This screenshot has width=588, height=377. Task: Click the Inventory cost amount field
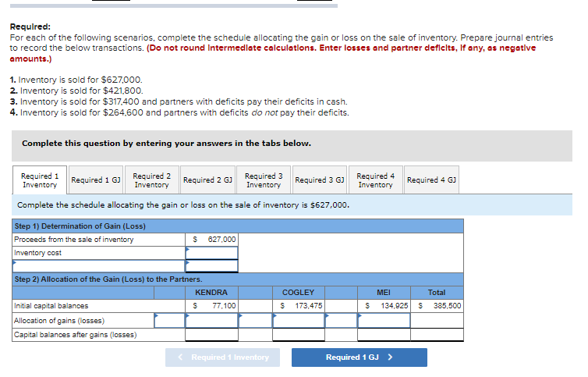212,253
